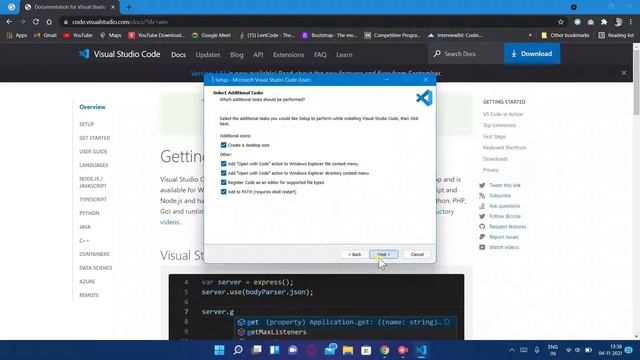Open the Apps bookmark
The width and height of the screenshot is (640, 360).
point(17,36)
